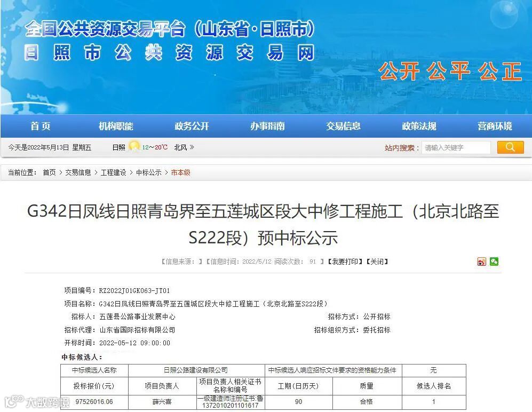Open 政策法规 menu item
The width and height of the screenshot is (532, 412).
coord(419,126)
